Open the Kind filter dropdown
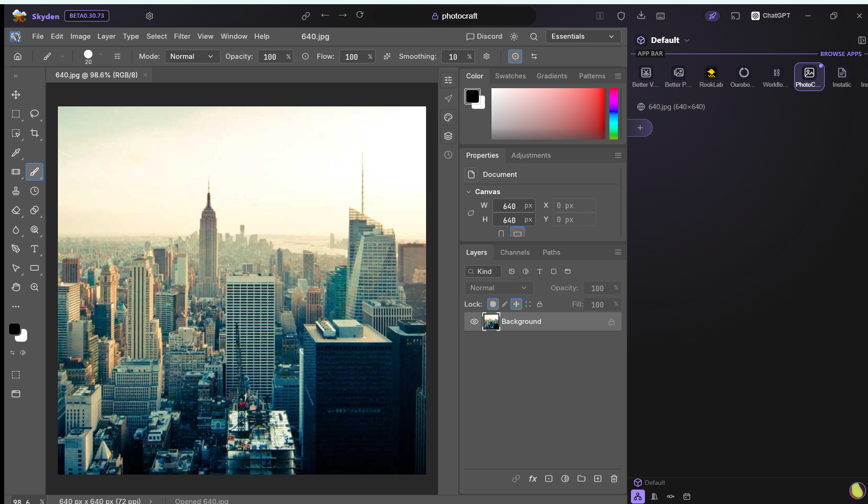This screenshot has width=868, height=504. click(483, 272)
